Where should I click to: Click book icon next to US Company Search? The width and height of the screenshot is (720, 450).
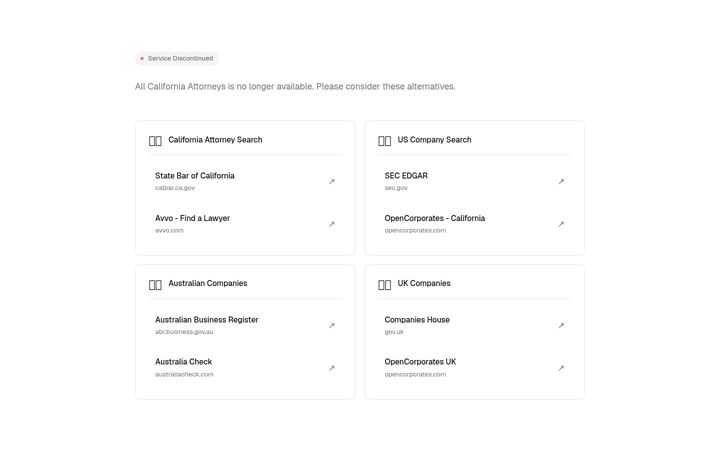(x=384, y=141)
